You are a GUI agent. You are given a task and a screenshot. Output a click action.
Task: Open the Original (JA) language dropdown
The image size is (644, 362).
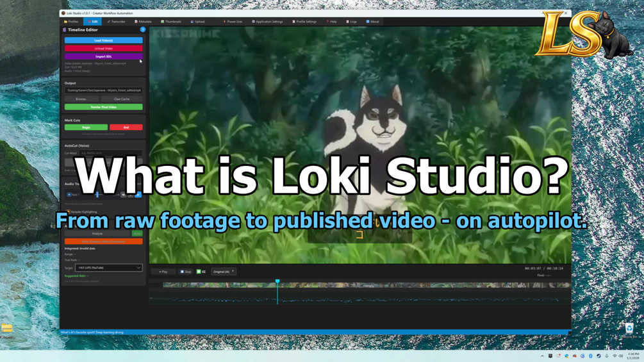click(x=224, y=272)
